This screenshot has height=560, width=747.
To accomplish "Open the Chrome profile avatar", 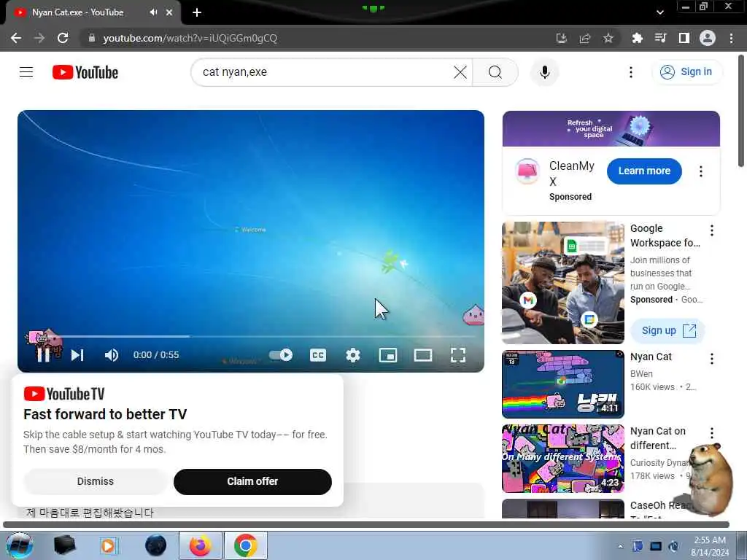I will point(708,38).
